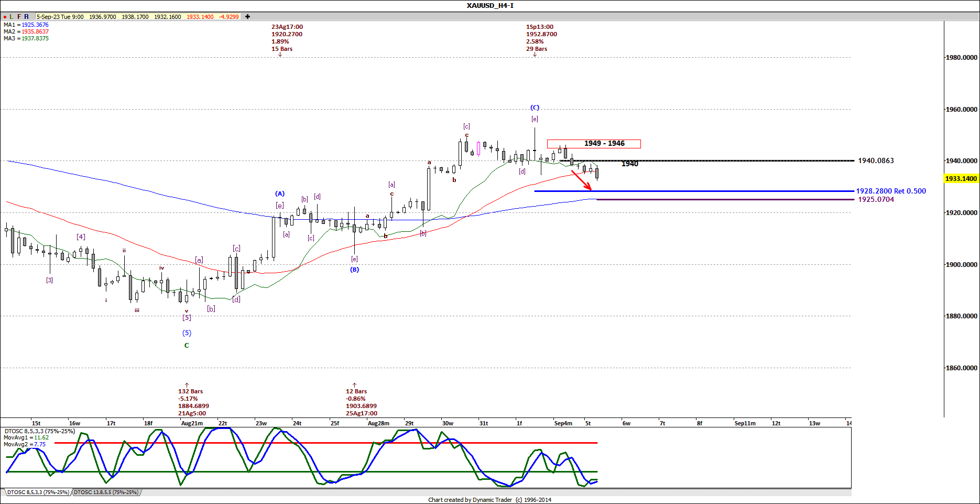Toggle the R button on the toolbar
Viewport: 980px width, 504px height.
26,16
